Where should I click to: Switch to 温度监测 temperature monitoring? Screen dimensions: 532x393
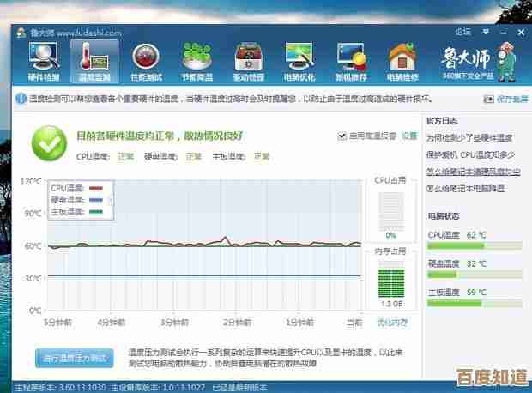point(94,62)
